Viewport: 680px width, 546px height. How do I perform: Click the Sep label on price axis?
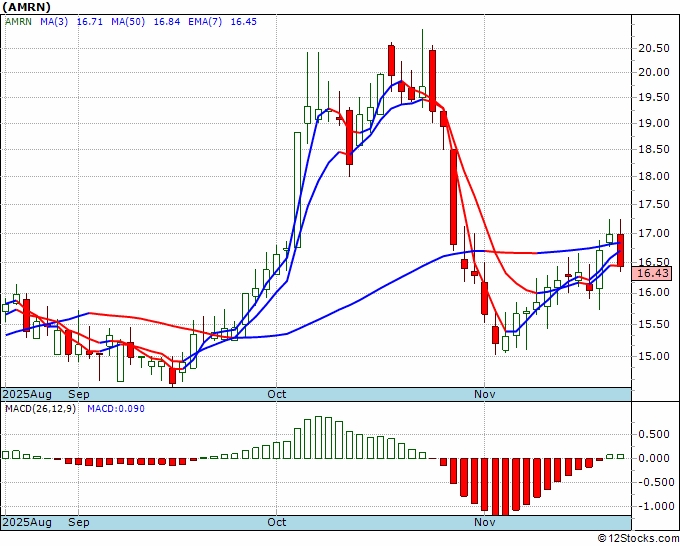(78, 394)
